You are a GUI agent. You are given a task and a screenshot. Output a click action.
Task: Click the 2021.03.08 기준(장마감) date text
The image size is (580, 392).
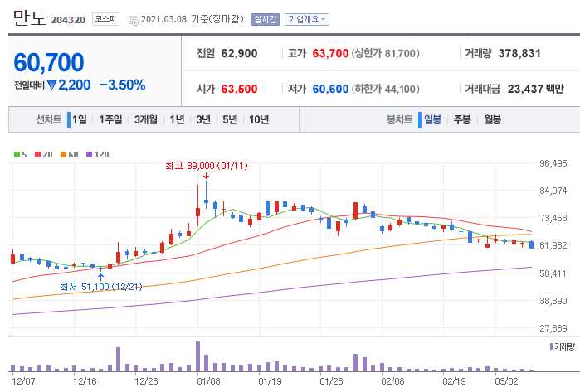click(x=193, y=19)
